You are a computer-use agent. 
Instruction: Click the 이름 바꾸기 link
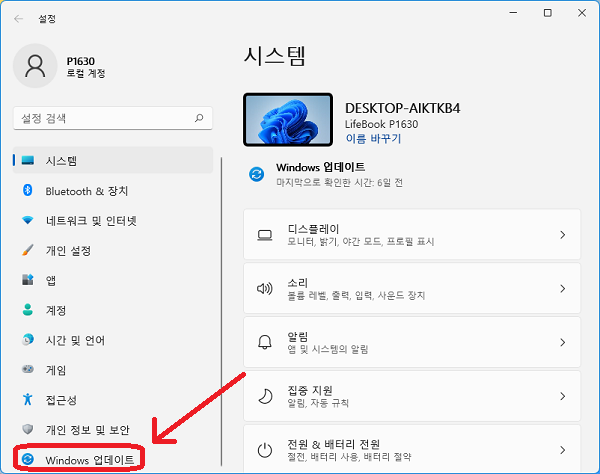coord(373,138)
